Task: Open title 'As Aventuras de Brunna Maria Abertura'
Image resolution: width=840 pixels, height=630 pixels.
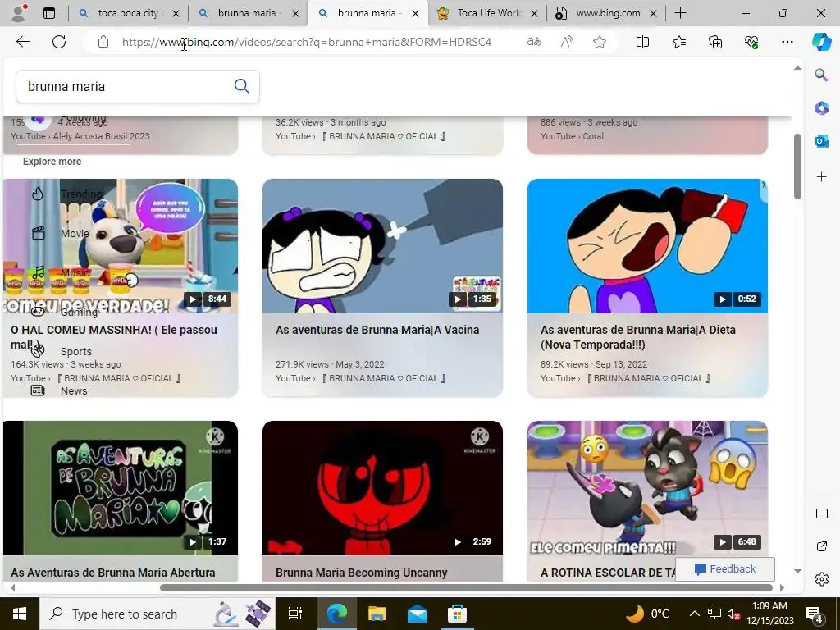Action: click(x=113, y=573)
